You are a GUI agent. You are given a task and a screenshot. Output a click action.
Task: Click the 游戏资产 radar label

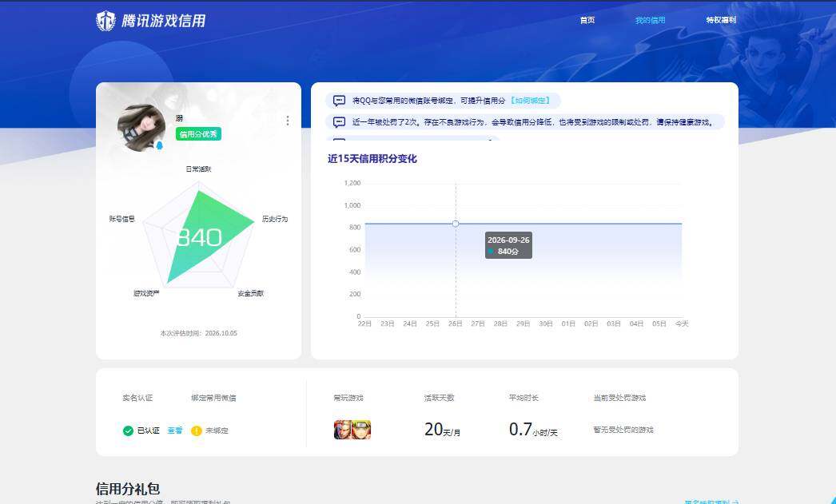[x=146, y=294]
